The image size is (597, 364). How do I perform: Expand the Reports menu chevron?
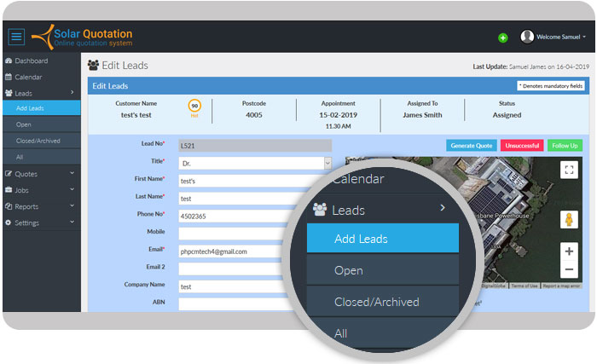pos(72,206)
